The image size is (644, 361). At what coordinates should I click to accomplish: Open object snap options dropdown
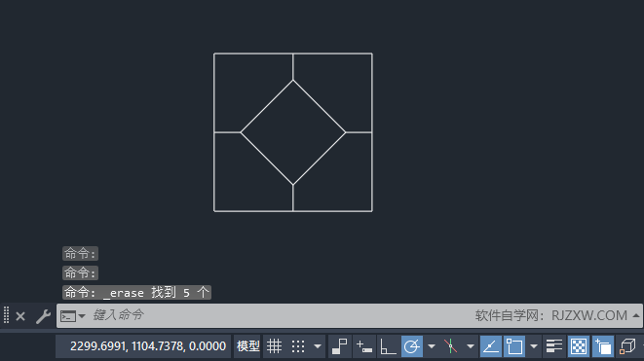(534, 346)
